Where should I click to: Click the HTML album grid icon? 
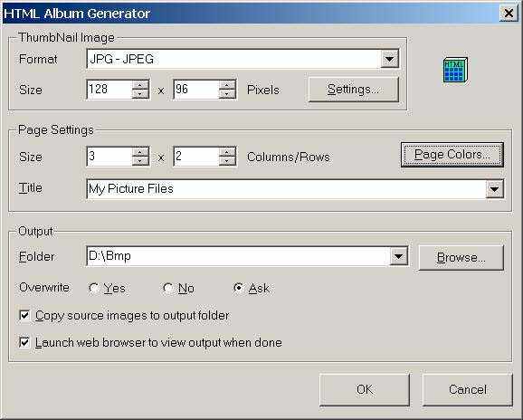click(x=455, y=70)
